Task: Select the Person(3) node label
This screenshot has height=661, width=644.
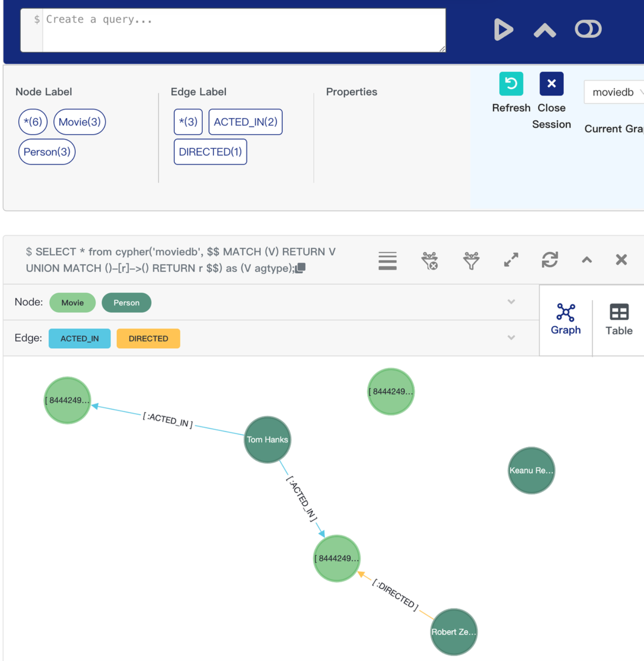Action: [47, 152]
